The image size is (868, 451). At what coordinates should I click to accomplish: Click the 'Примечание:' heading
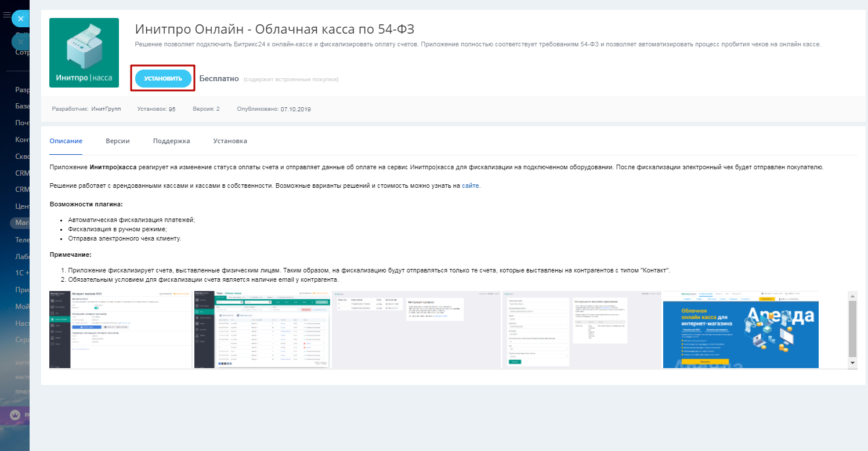pyautogui.click(x=71, y=254)
